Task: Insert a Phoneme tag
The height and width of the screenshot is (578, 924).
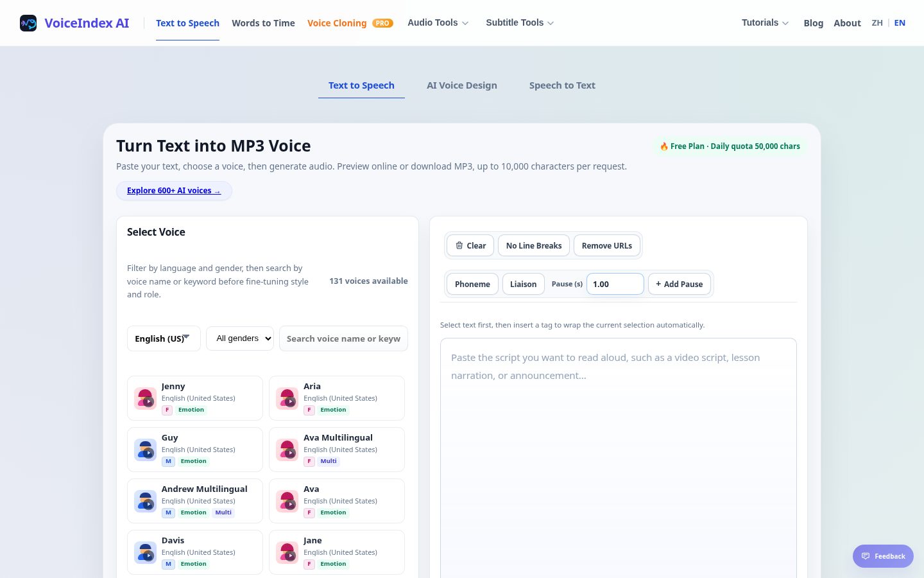Action: pyautogui.click(x=472, y=284)
